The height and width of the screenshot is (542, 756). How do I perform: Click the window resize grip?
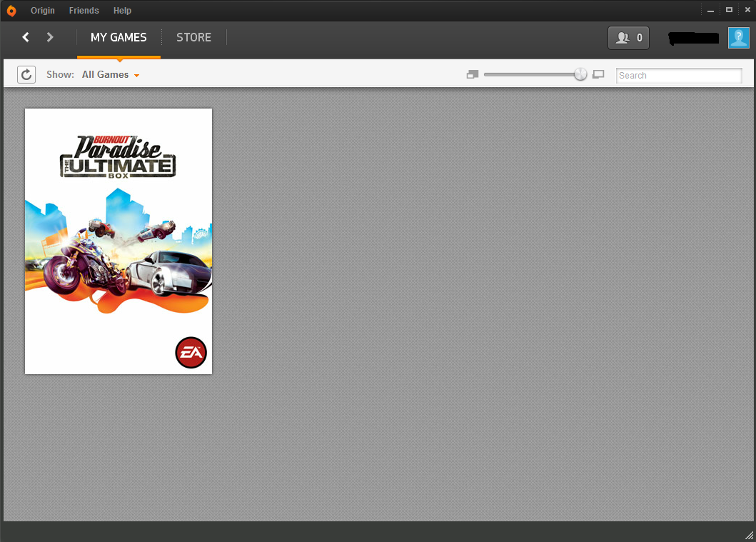coord(749,535)
